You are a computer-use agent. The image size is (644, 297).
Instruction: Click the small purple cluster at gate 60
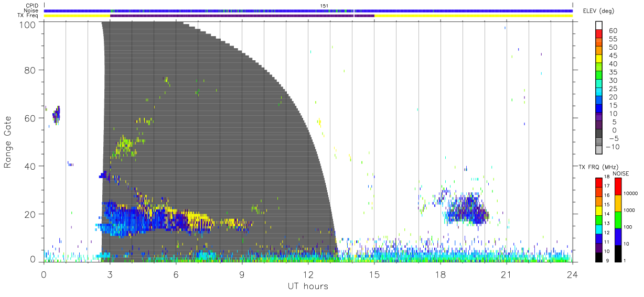[56, 114]
